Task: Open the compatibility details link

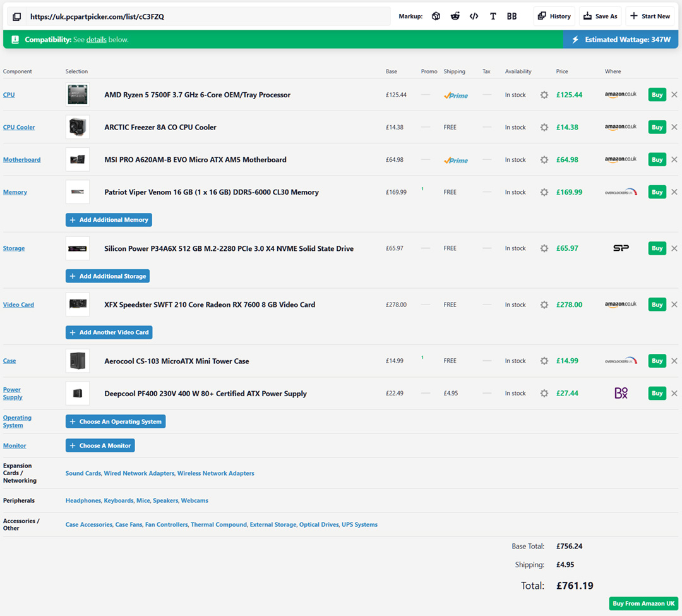Action: 96,40
